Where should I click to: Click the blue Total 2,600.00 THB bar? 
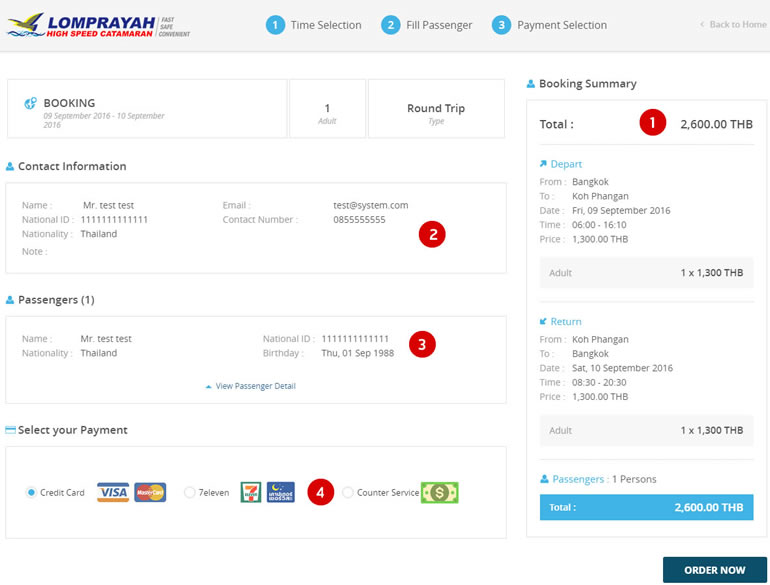646,507
